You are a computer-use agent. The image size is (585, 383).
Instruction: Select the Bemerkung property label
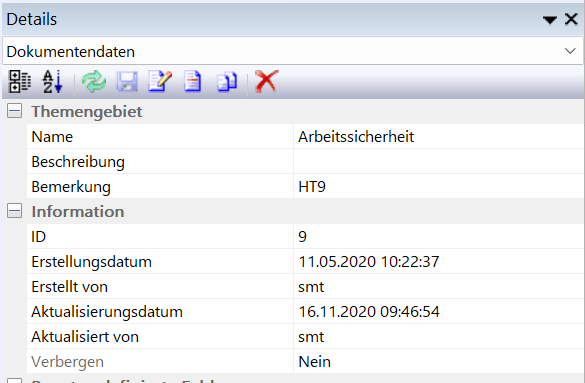click(x=71, y=187)
